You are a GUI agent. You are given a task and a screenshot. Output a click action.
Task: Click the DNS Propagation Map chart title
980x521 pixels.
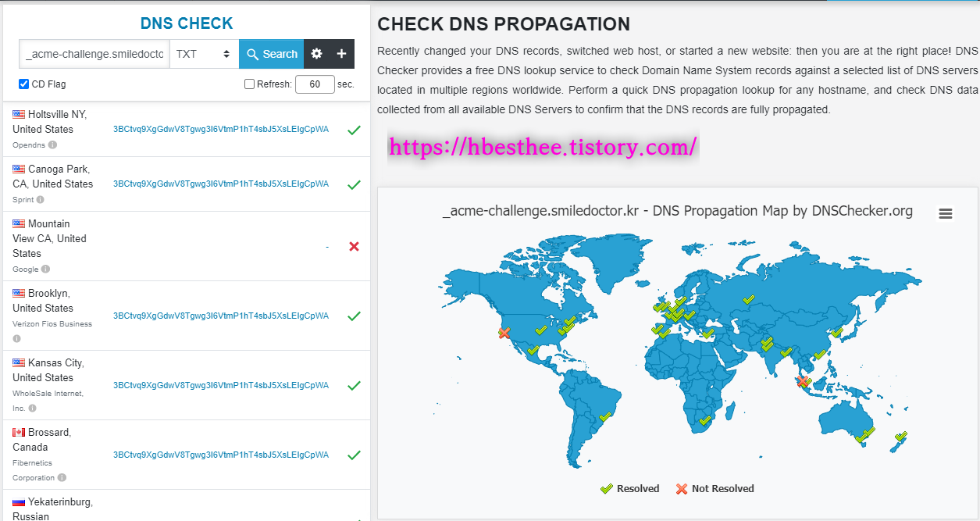(x=677, y=211)
